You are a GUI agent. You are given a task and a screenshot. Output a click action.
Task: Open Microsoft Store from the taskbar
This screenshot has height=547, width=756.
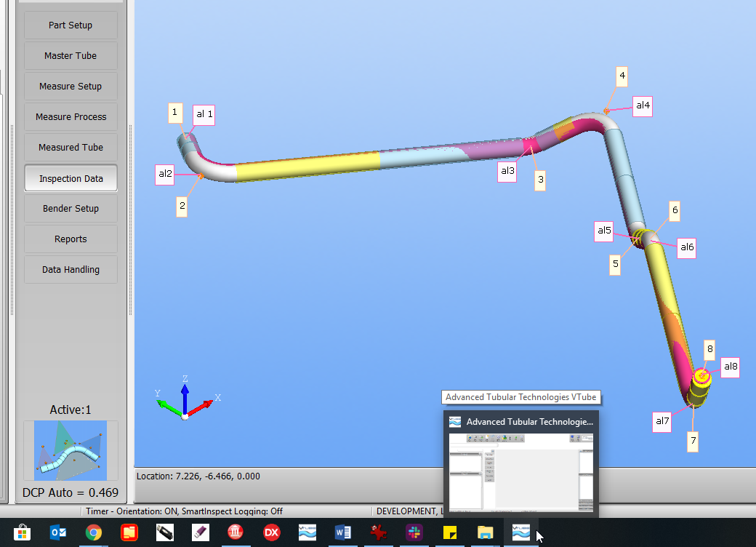(23, 533)
